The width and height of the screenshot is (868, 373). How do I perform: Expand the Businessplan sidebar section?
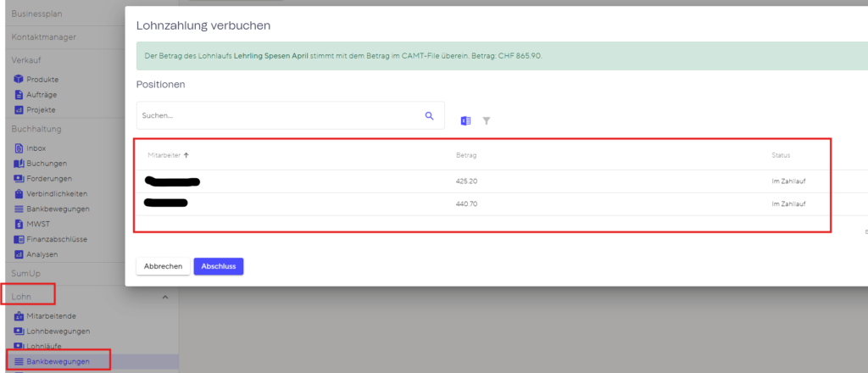36,14
